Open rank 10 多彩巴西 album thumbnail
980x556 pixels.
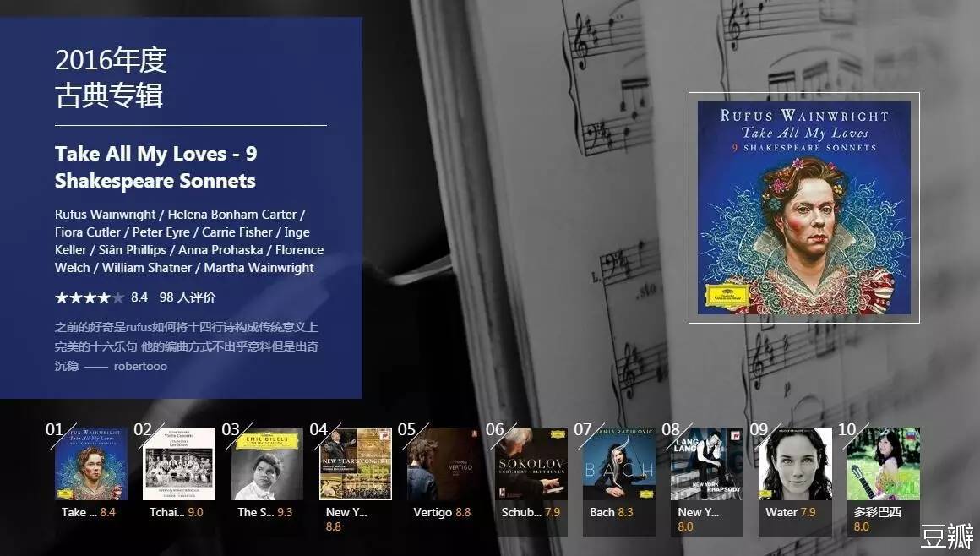(x=884, y=464)
